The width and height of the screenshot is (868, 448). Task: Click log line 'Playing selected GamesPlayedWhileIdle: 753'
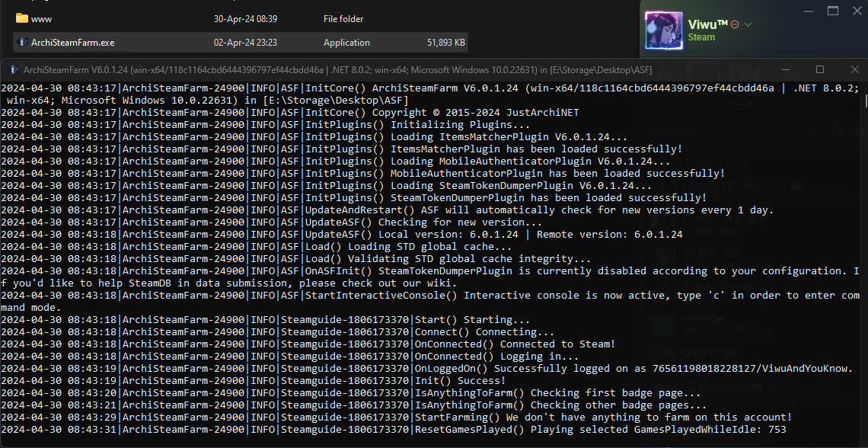(x=393, y=430)
